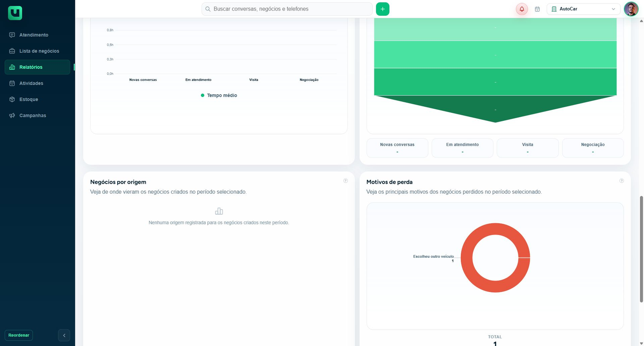Click the Atividades calendar icon in sidebar

[x=12, y=83]
